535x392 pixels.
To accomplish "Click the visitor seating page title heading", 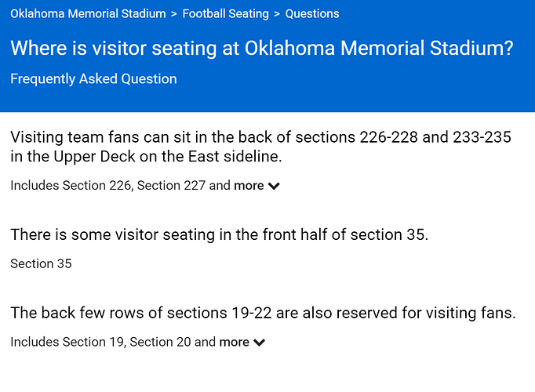I will 262,48.
